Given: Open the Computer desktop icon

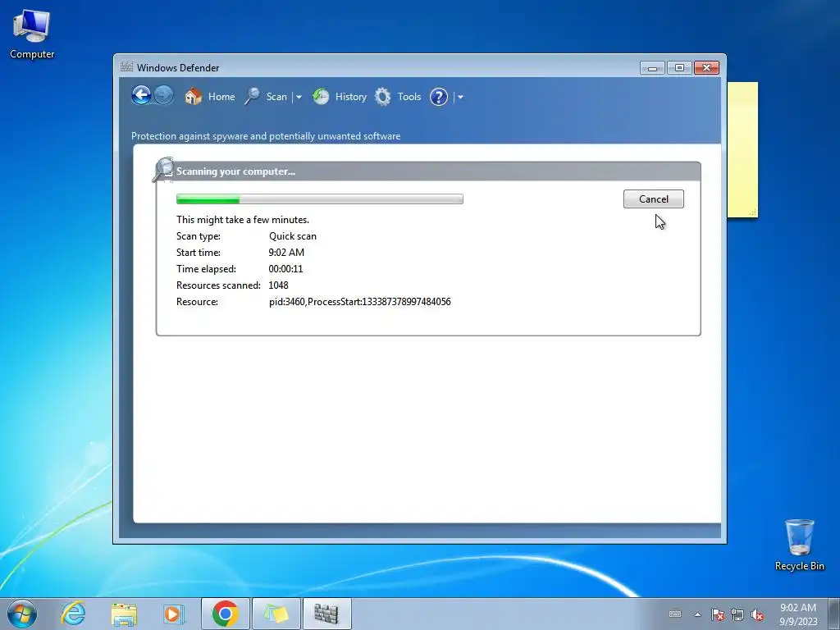Looking at the screenshot, I should 32,34.
